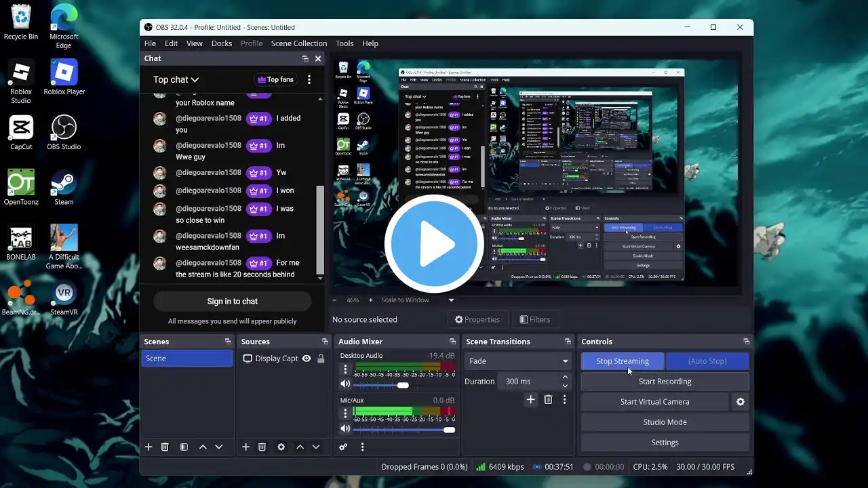Delete the selected source with trash icon
This screenshot has width=868, height=488.
[262, 447]
